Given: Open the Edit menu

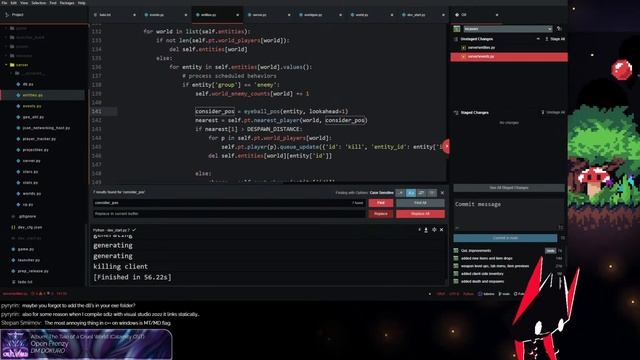Looking at the screenshot, I should (13, 3).
